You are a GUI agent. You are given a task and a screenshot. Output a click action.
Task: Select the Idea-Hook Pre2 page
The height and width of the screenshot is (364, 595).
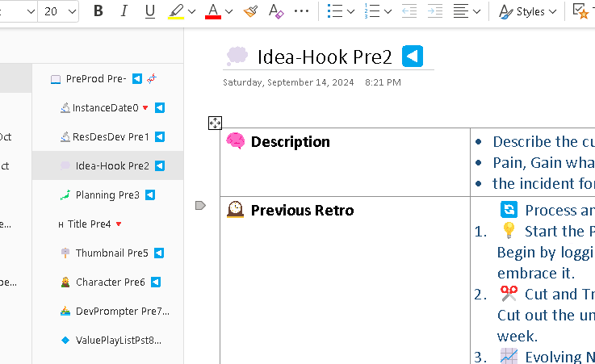pos(107,165)
